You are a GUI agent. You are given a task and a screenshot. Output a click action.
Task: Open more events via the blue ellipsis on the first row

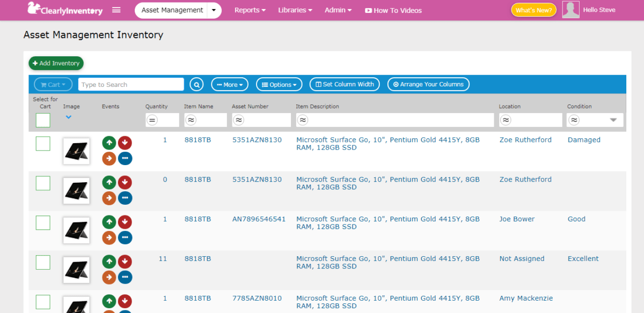tap(125, 158)
